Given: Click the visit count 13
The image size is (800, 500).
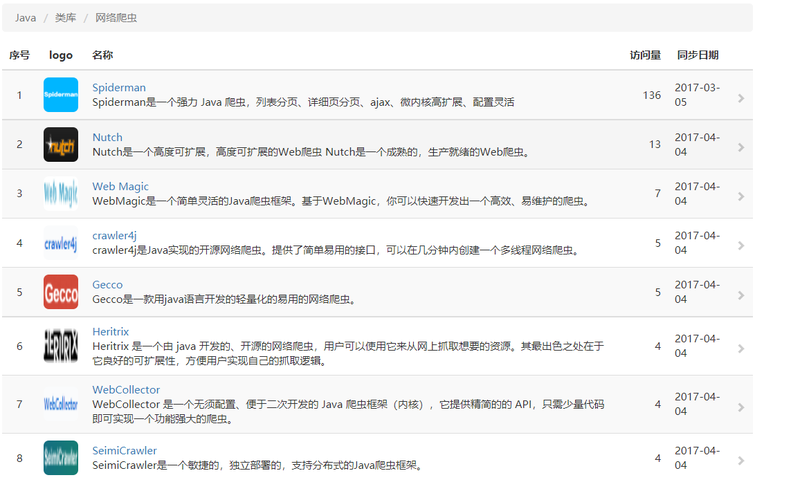Looking at the screenshot, I should click(655, 144).
